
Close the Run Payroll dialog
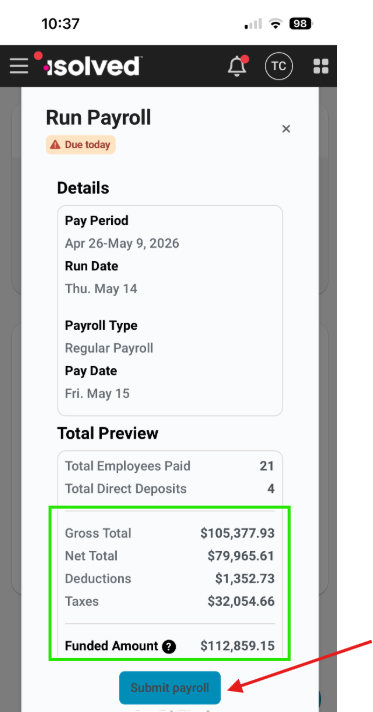coord(286,129)
